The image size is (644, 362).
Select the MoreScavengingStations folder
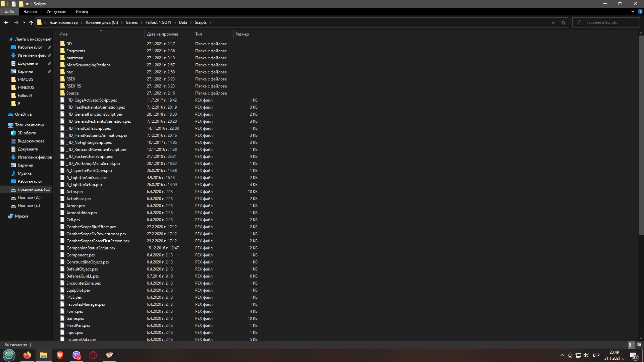tap(88, 65)
